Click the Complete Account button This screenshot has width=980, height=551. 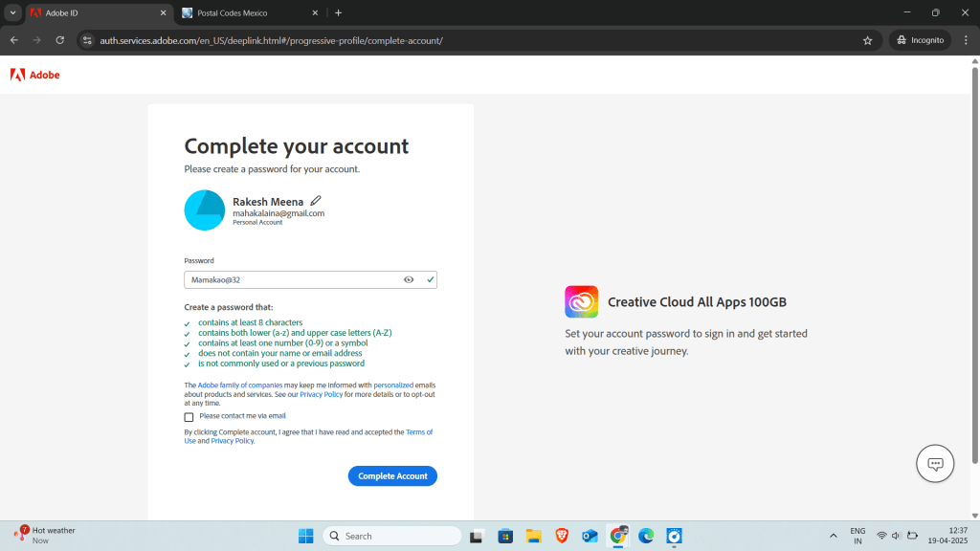pyautogui.click(x=392, y=476)
